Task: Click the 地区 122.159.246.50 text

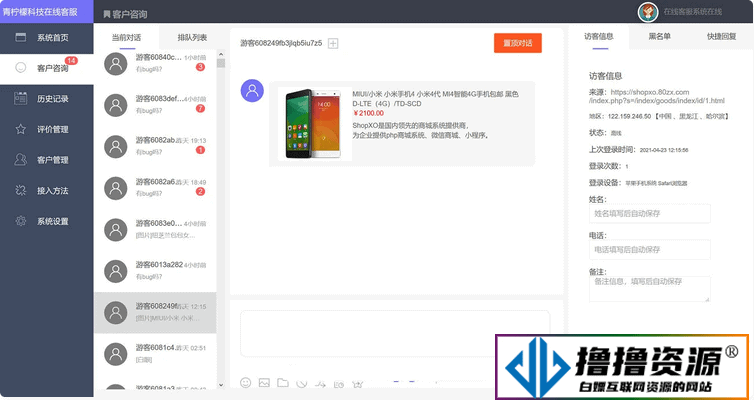Action: click(659, 116)
